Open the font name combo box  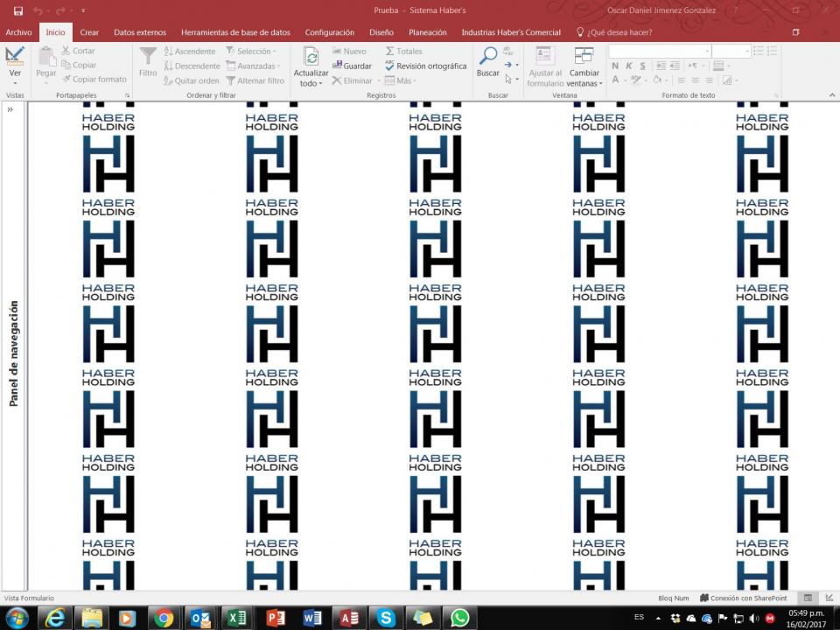click(x=660, y=52)
